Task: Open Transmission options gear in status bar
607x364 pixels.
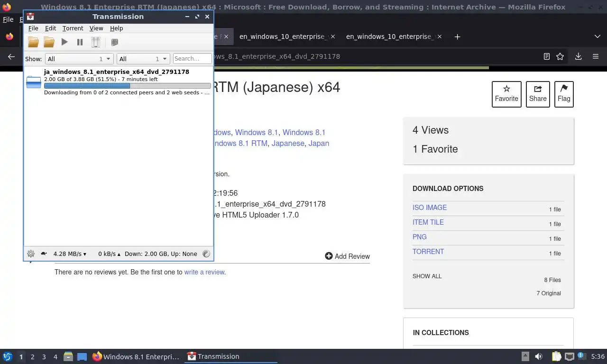Action: (x=31, y=254)
